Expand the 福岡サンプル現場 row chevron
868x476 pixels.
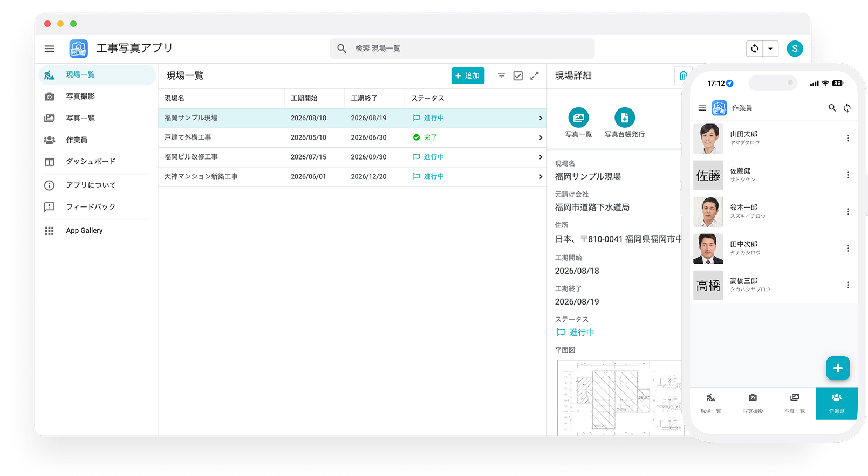coord(541,118)
